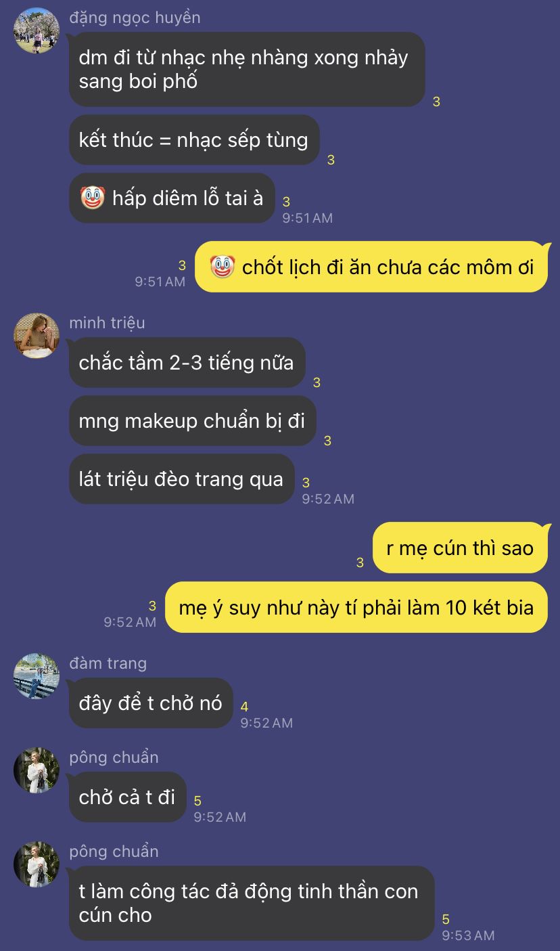Tap the 'công tác đả động tinh thần' message

coord(252,904)
